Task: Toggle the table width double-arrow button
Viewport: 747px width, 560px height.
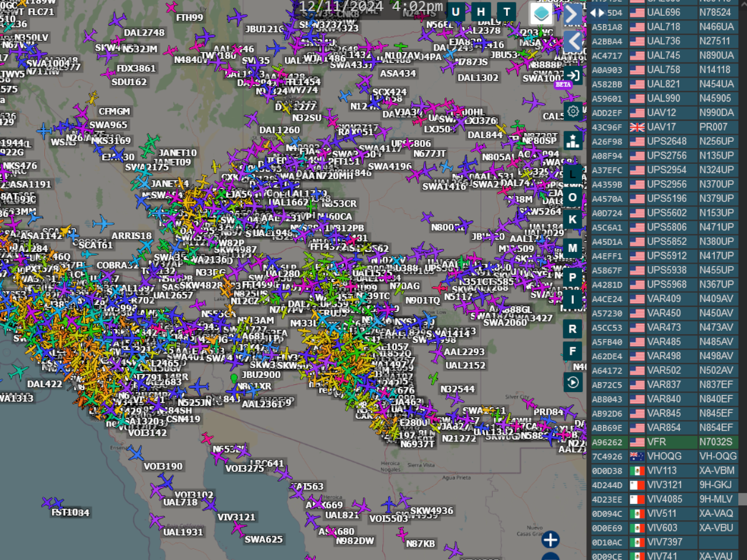Action: coord(597,12)
